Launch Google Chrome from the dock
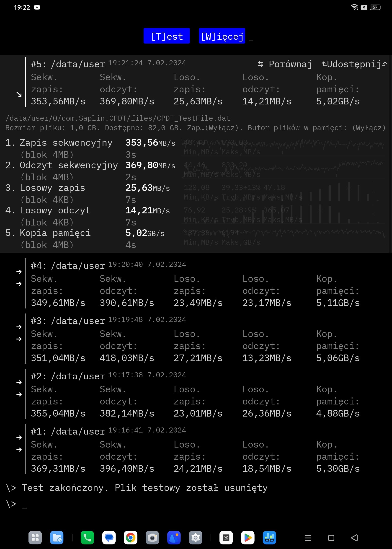 coord(131,537)
